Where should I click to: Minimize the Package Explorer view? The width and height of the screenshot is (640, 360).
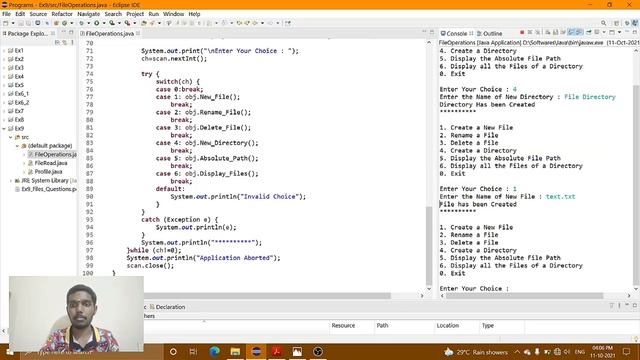pyautogui.click(x=63, y=32)
